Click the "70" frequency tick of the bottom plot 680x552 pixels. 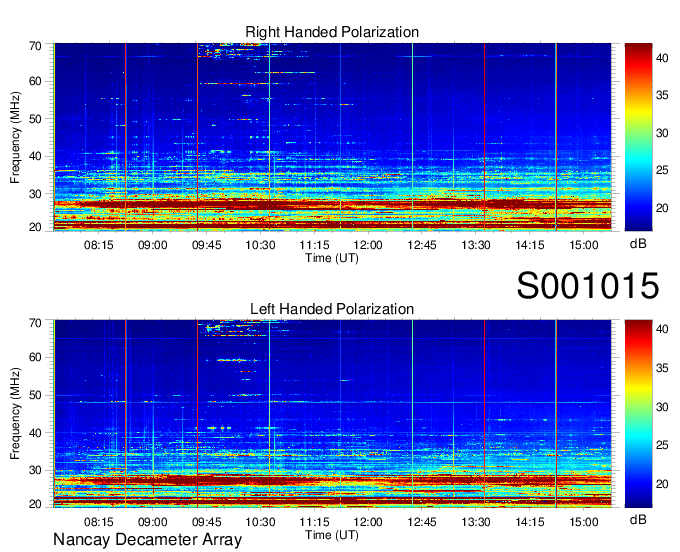[35, 323]
